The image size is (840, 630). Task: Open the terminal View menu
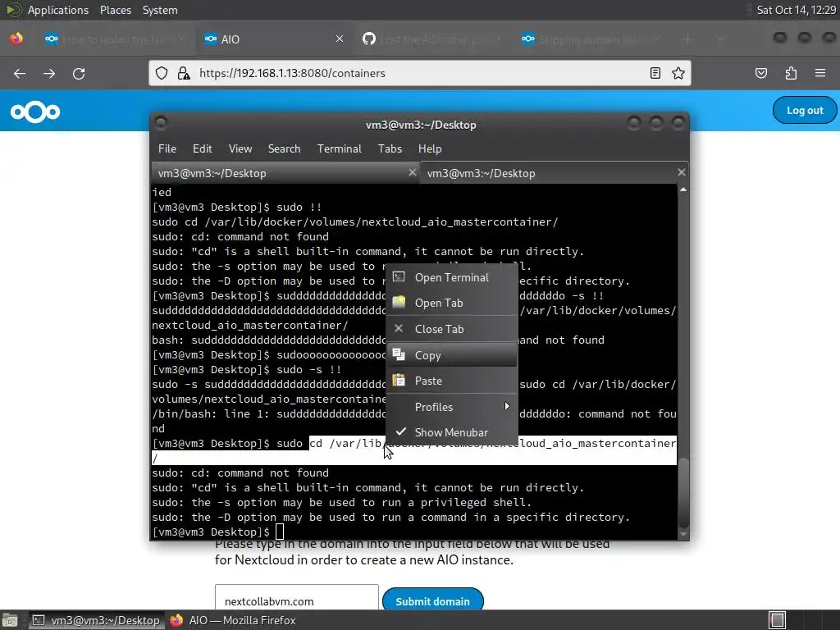coord(240,148)
